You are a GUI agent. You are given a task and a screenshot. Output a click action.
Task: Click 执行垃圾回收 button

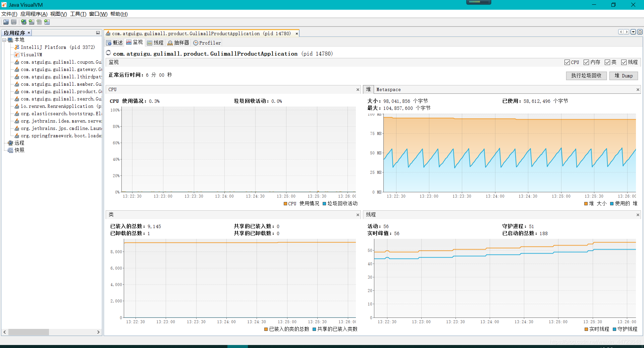(586, 76)
